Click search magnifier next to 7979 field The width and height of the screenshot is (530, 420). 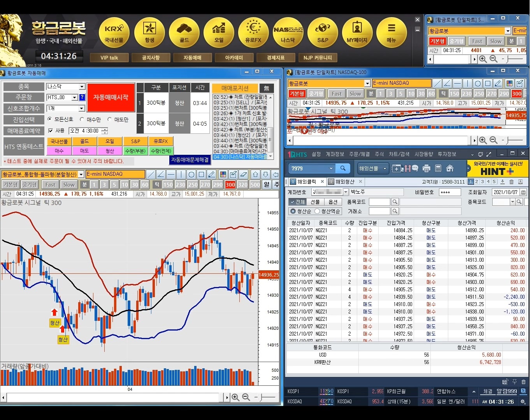[x=343, y=168]
